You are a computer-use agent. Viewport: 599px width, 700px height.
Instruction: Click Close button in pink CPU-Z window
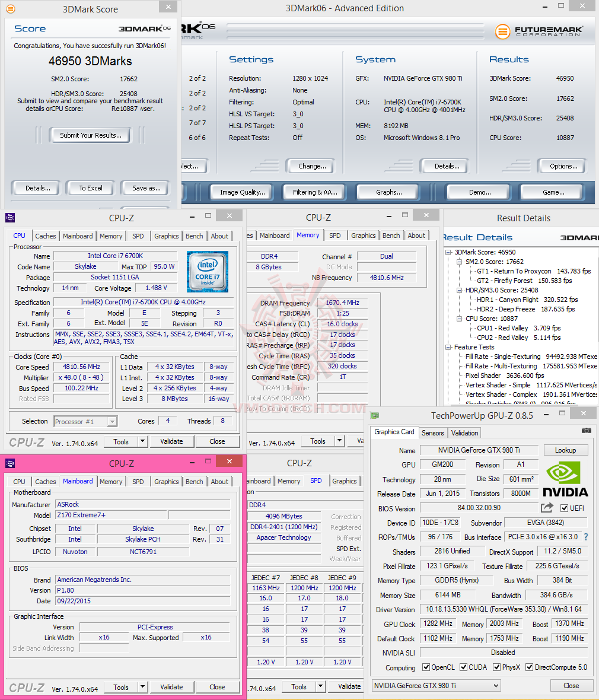coord(217,687)
